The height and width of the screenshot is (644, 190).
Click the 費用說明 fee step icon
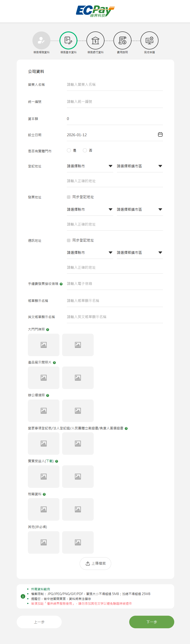pos(122,40)
